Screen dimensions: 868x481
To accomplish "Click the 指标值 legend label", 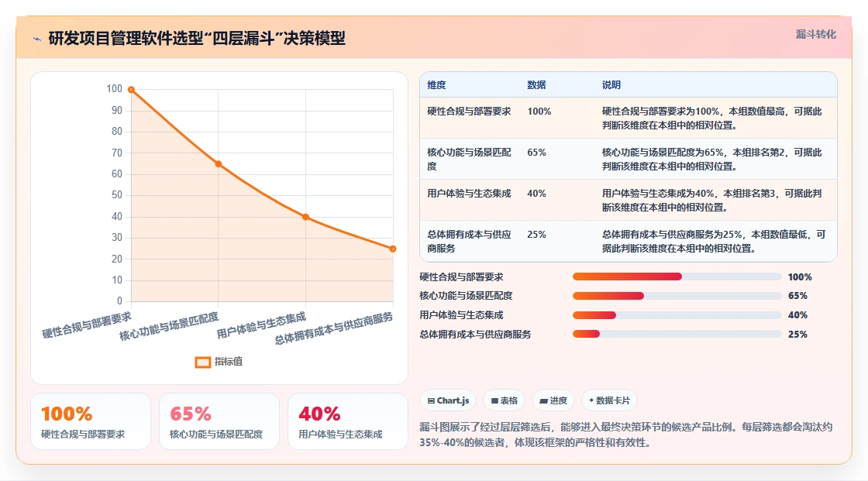I will (x=229, y=362).
